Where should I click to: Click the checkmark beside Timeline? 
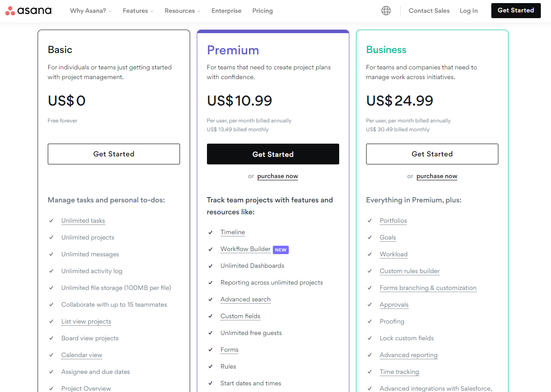pyautogui.click(x=211, y=232)
